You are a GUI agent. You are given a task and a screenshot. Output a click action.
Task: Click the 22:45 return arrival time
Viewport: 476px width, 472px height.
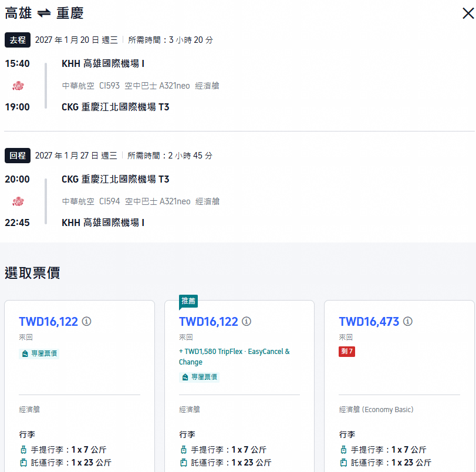click(17, 222)
